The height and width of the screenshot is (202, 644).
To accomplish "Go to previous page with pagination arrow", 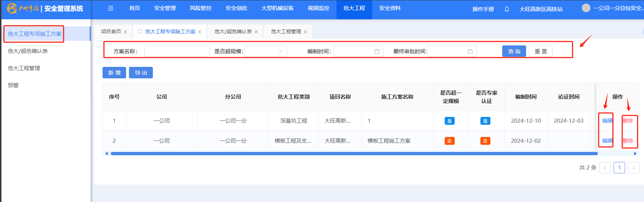I will 605,168.
